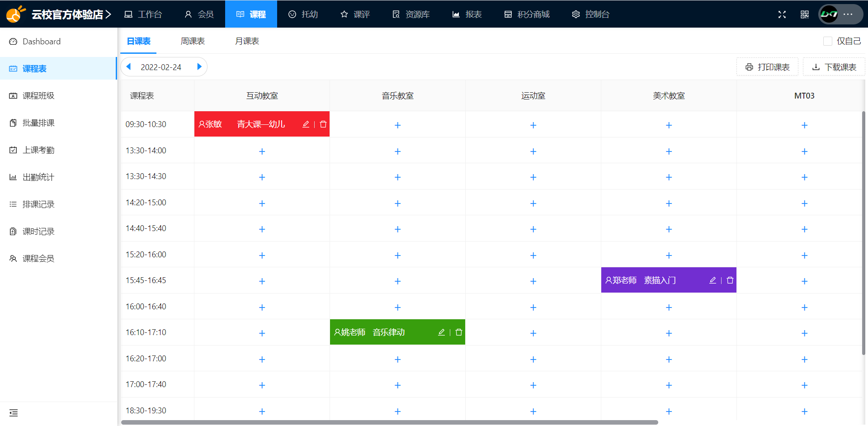Add lesson in 音乐教室 at 16:00-16:40
The width and height of the screenshot is (868, 426).
(397, 307)
